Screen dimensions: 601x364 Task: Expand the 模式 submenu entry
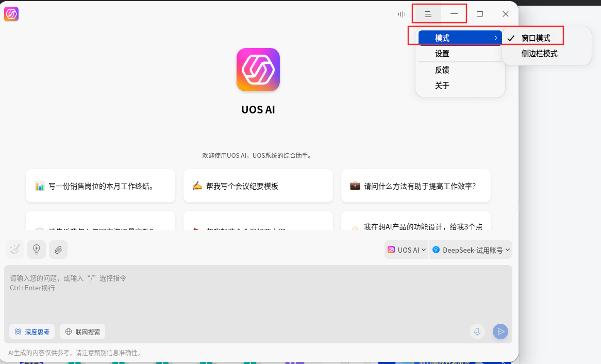point(460,38)
